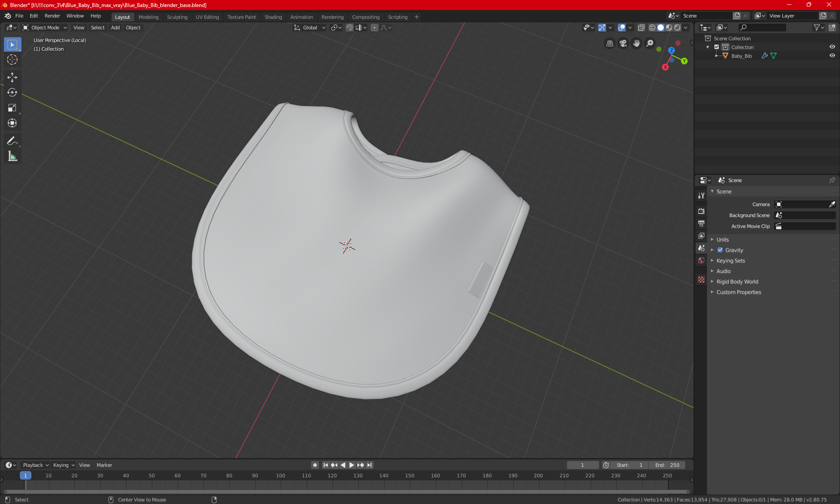Viewport: 840px width, 504px height.
Task: Click the End frame field
Action: tap(667, 465)
